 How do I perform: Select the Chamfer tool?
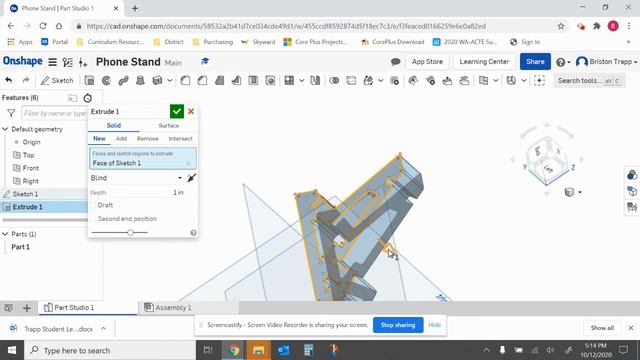pos(202,80)
